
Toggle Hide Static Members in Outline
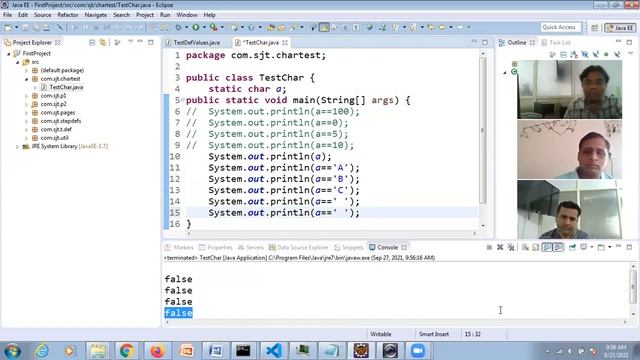pos(596,54)
